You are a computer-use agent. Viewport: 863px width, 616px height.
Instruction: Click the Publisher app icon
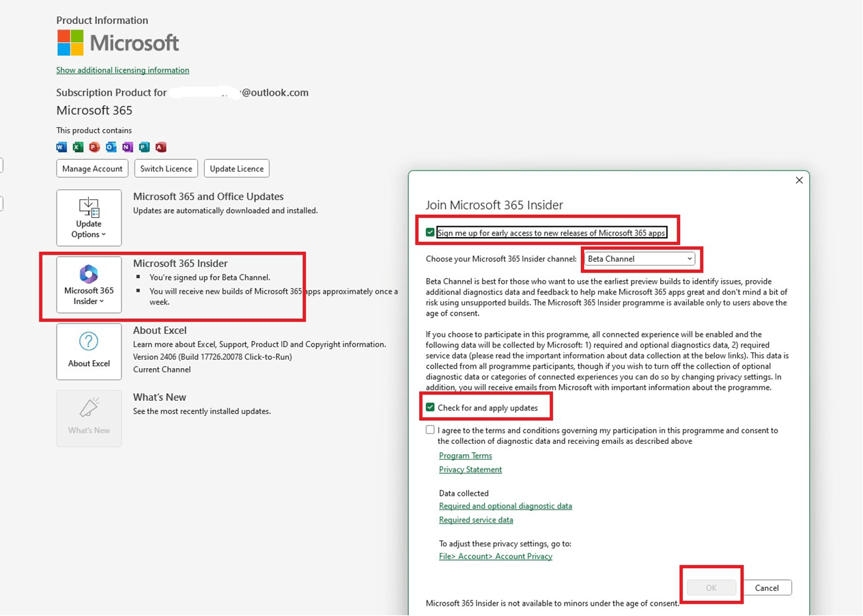[144, 147]
